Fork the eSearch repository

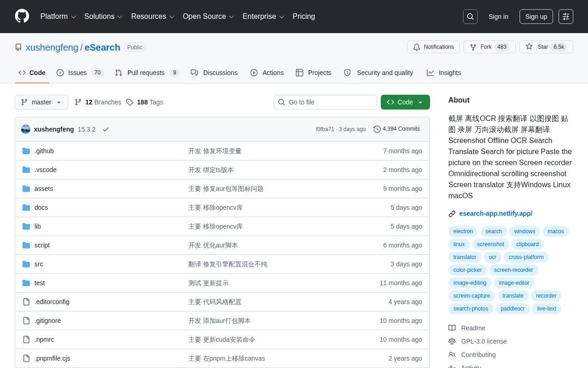490,47
